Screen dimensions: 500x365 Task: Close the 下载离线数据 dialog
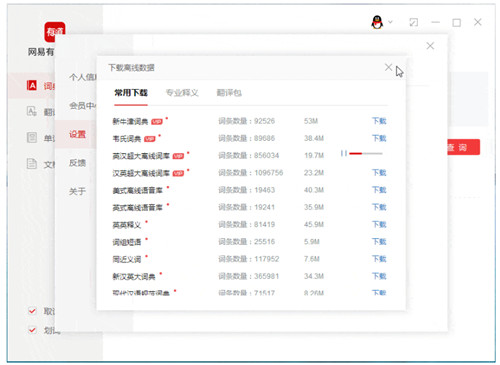tap(388, 67)
